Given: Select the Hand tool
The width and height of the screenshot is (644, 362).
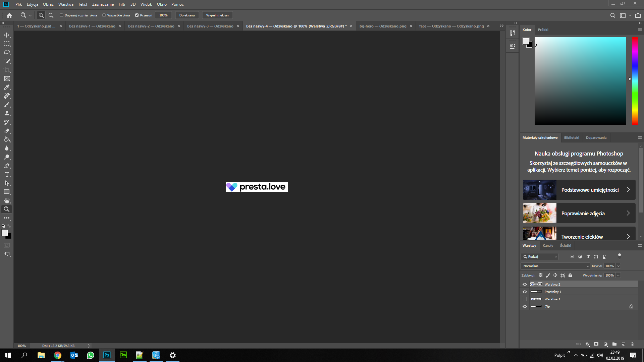Looking at the screenshot, I should tap(7, 200).
